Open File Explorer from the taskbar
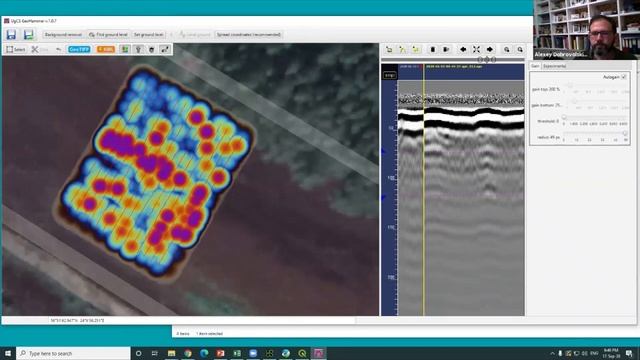Viewport: 640px width, 360px height. click(171, 353)
